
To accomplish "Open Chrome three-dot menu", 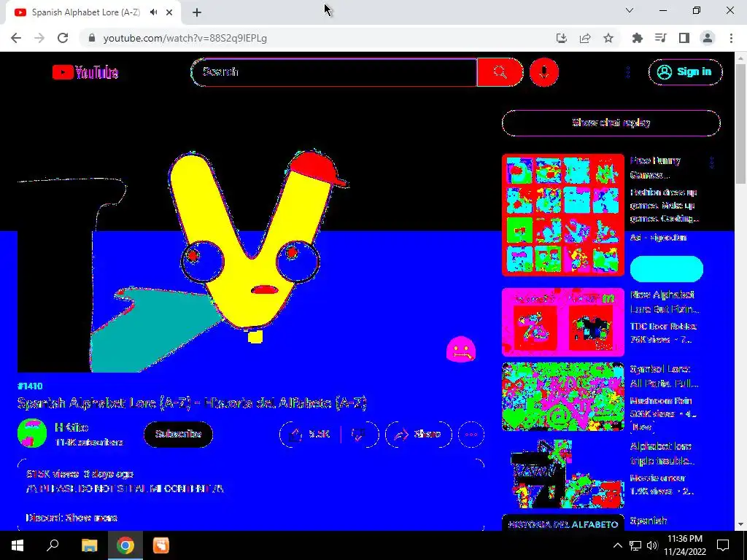I will click(731, 38).
